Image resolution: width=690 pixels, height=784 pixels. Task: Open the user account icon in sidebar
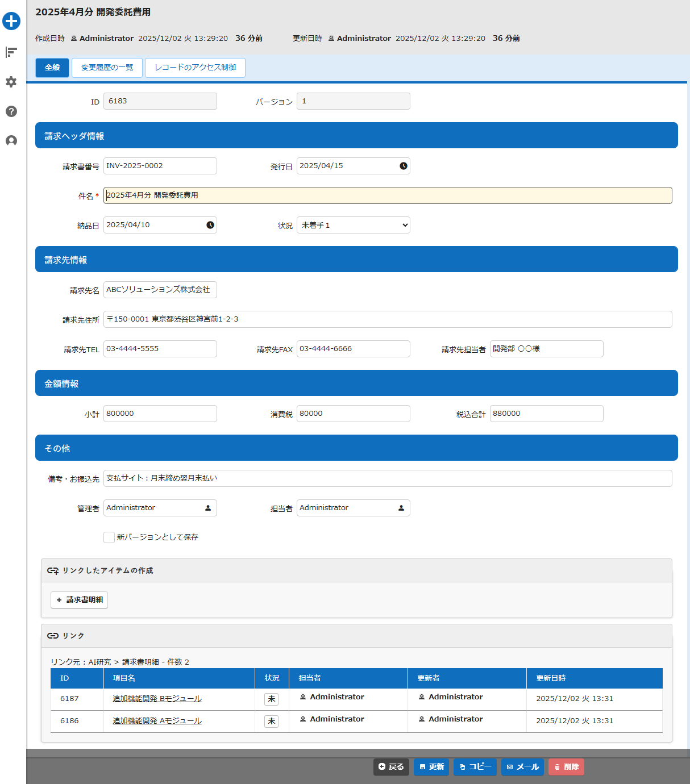click(11, 141)
